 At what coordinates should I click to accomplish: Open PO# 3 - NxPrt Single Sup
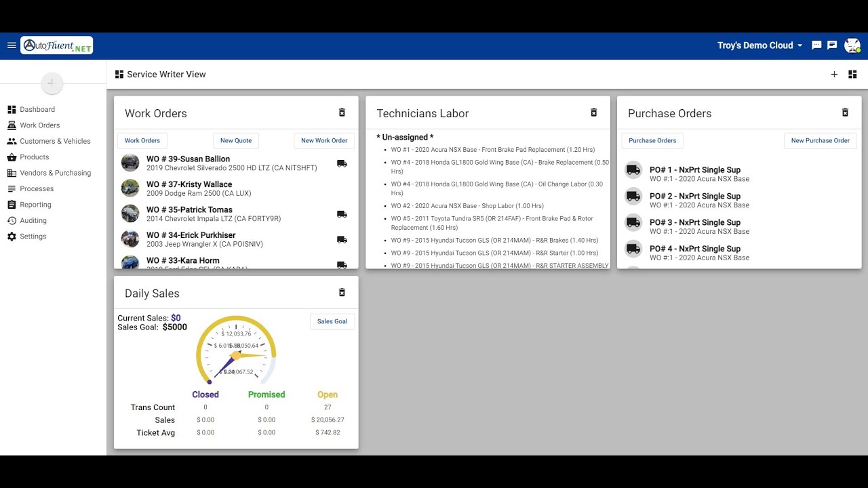pyautogui.click(x=695, y=222)
